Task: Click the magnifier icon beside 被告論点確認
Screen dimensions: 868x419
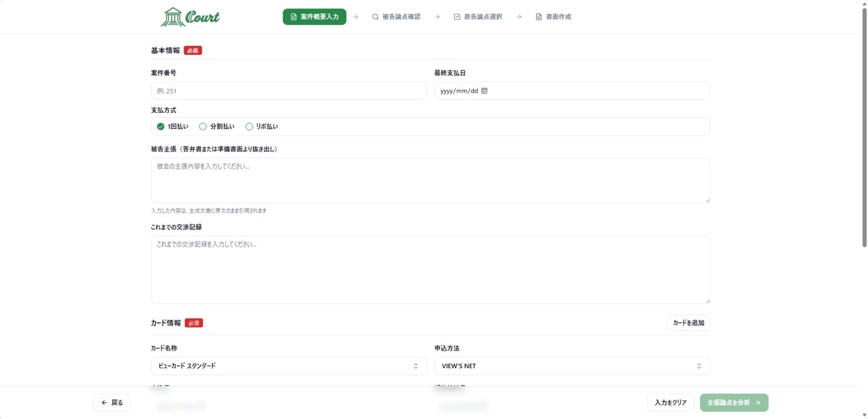Action: (x=375, y=16)
